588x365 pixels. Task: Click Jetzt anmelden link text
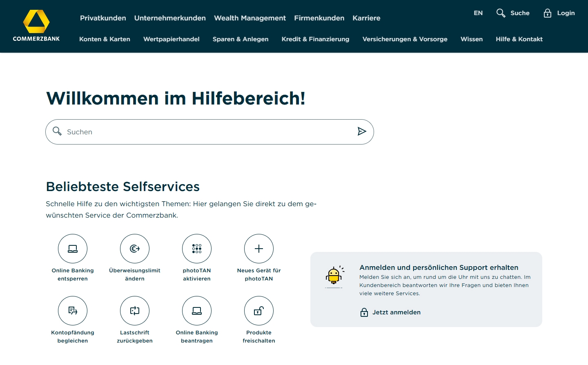pyautogui.click(x=396, y=312)
